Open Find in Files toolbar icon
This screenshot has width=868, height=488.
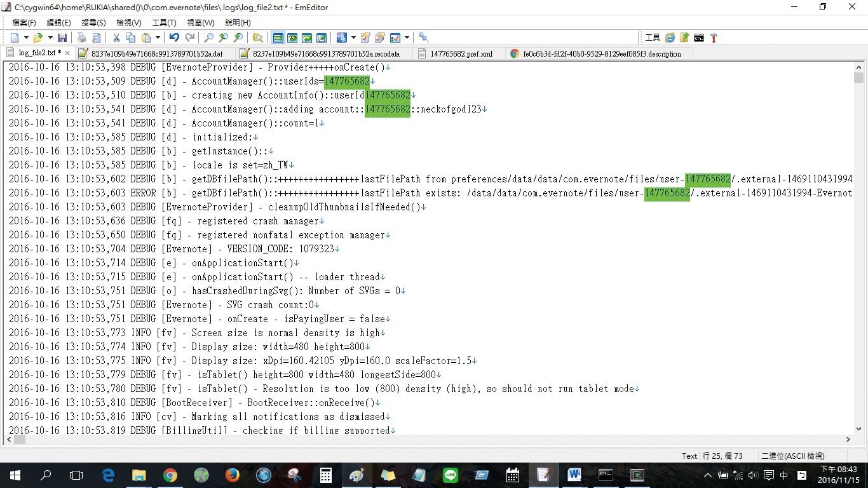(257, 37)
